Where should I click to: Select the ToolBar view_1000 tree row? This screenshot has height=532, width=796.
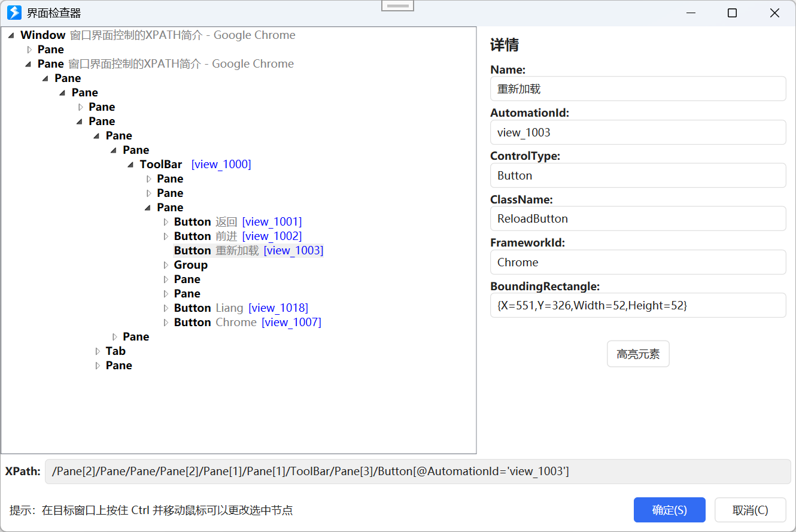(x=196, y=165)
